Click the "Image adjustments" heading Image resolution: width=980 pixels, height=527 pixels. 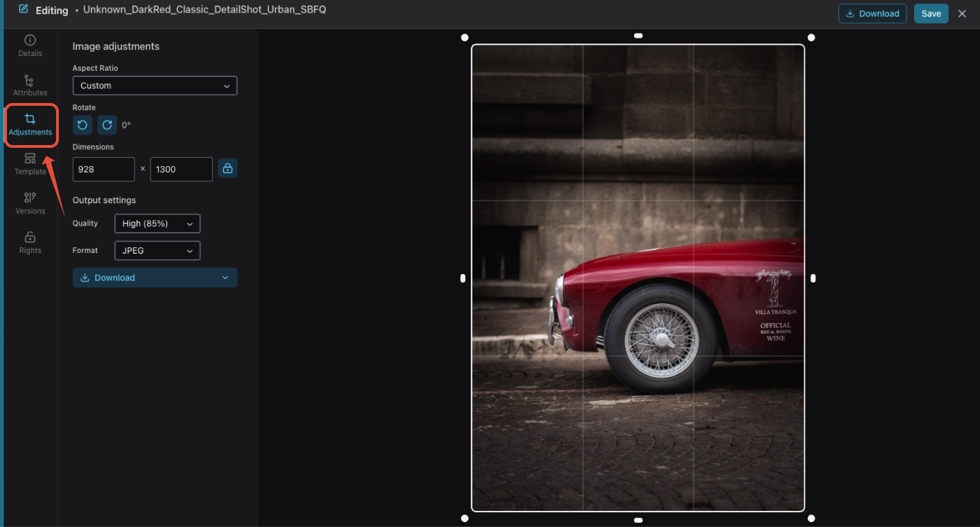[x=116, y=46]
